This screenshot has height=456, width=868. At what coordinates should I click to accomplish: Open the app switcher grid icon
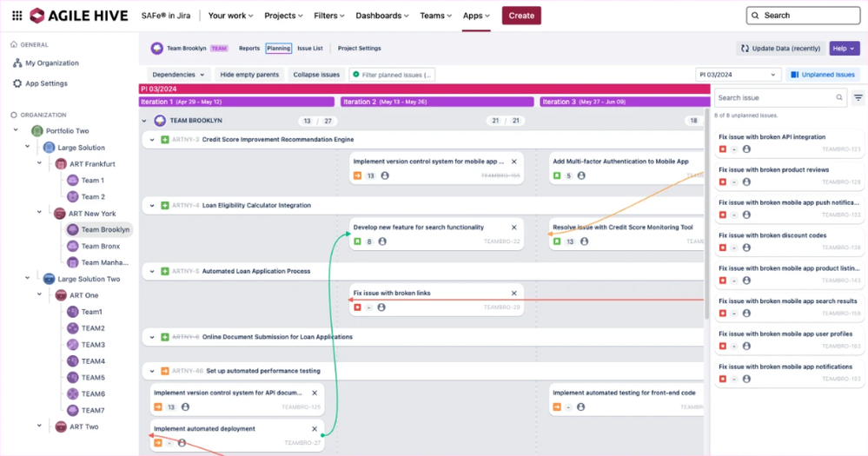click(x=17, y=16)
